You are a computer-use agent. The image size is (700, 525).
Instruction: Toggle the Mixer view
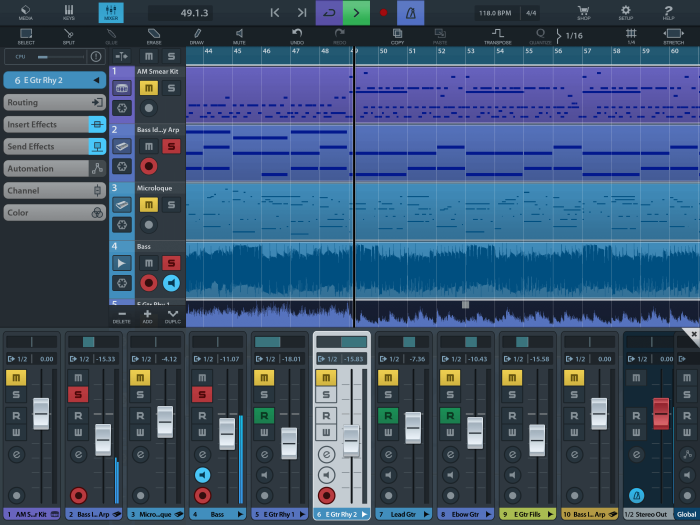tap(111, 12)
